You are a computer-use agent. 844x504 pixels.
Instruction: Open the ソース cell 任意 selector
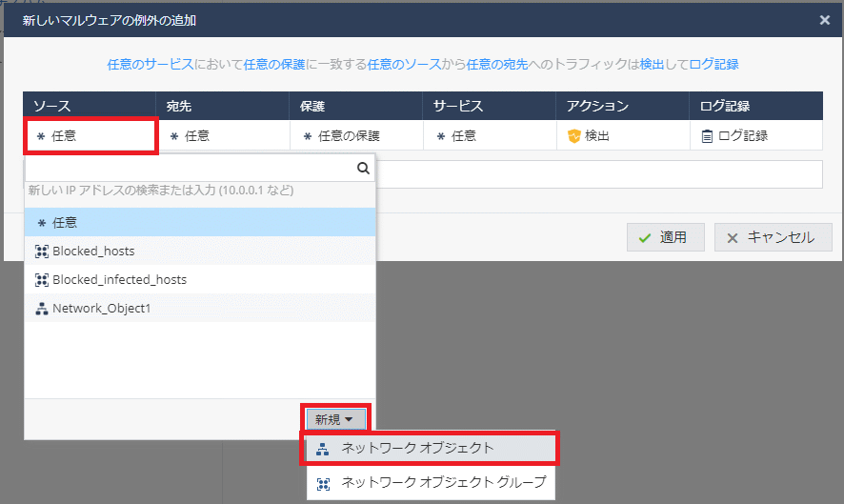90,136
